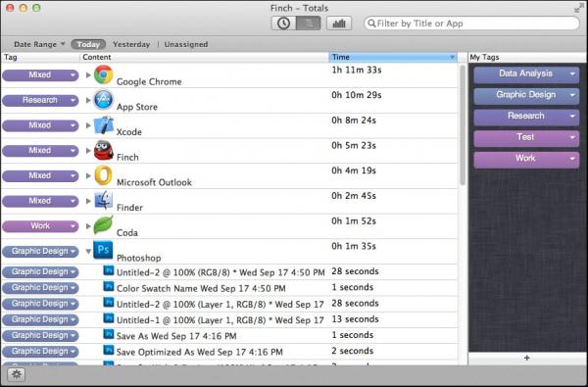
Task: Click the Microsoft Outlook app icon
Action: (x=103, y=175)
